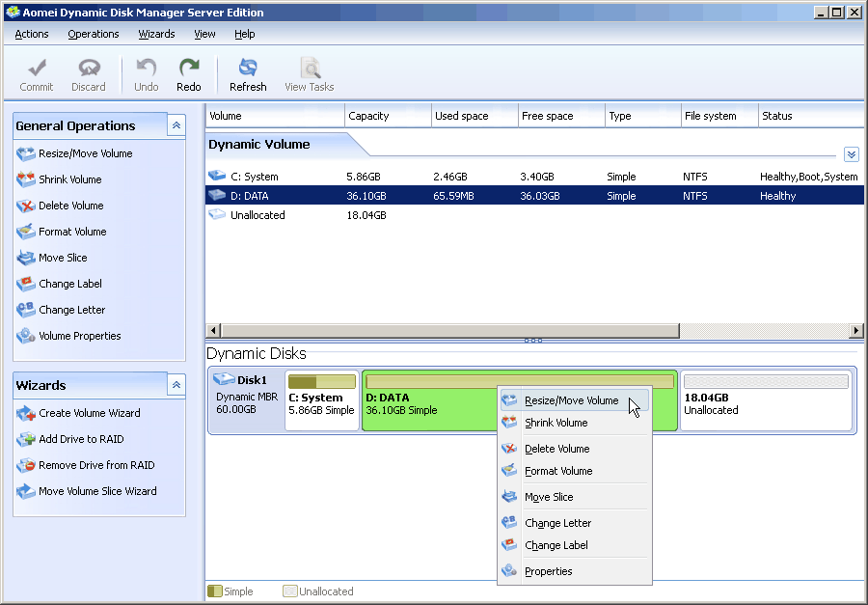Screen dimensions: 868x605
Task: Open View Tasks from the toolbar
Action: point(309,74)
